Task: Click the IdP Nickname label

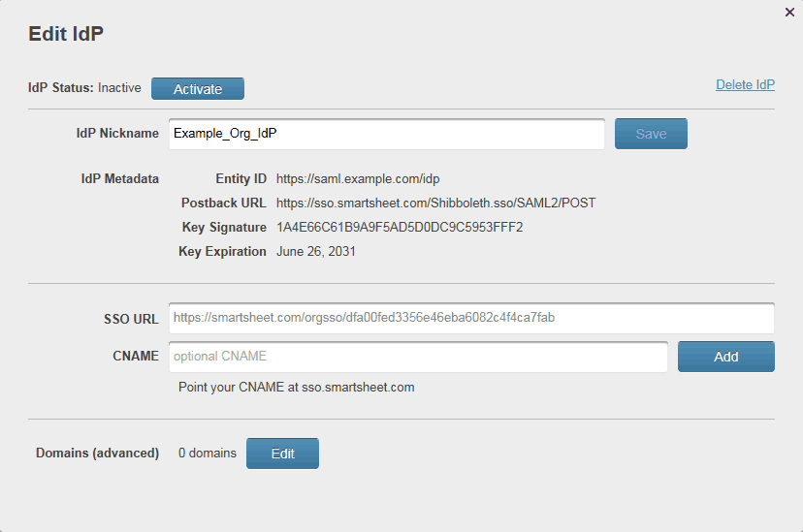Action: pos(117,134)
